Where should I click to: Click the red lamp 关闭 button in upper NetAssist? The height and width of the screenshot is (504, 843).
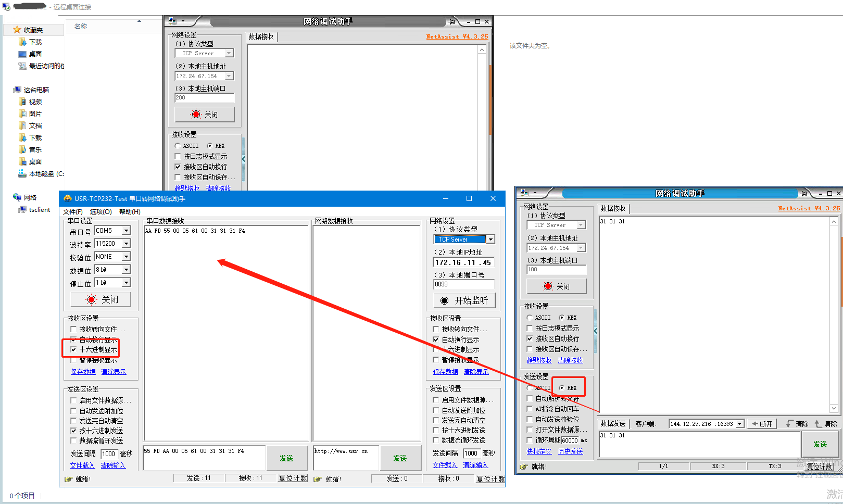[x=205, y=115]
